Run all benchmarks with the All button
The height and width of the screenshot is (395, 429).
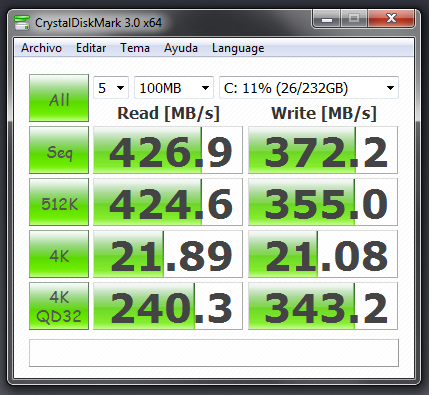point(59,98)
